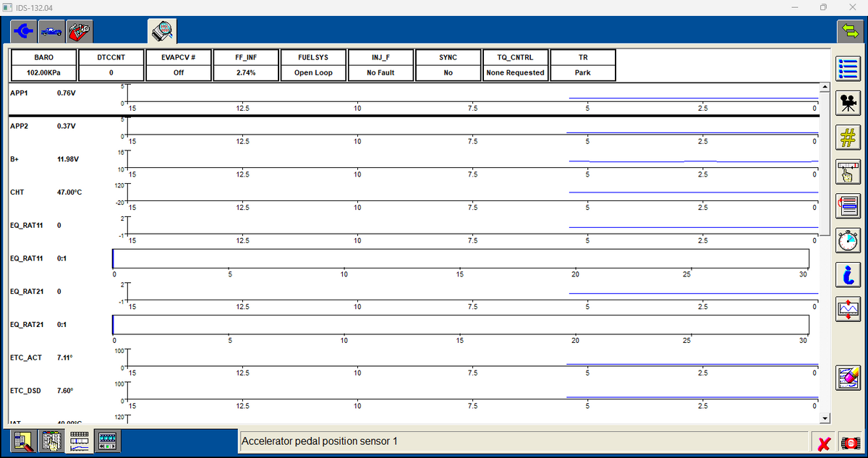Click the yellow hash number icon
Image resolution: width=868 pixels, height=458 pixels.
pos(848,137)
